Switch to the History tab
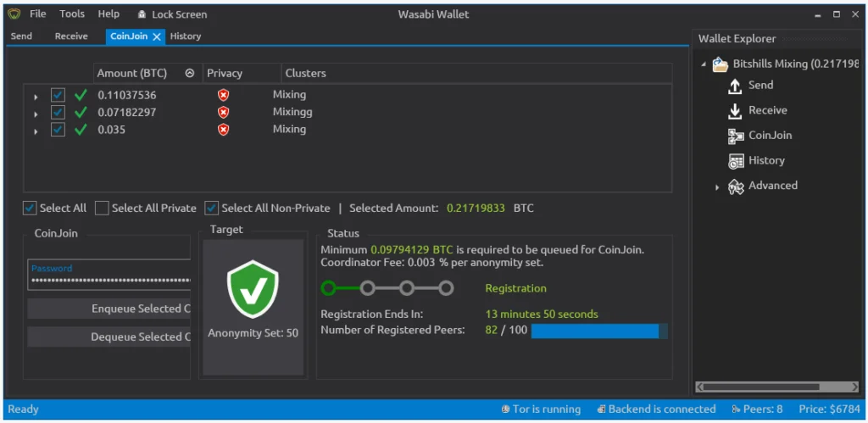This screenshot has width=868, height=423. pyautogui.click(x=186, y=36)
